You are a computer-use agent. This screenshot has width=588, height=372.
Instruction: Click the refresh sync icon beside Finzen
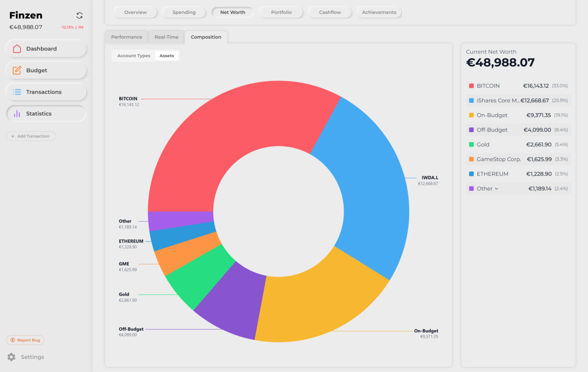(79, 16)
